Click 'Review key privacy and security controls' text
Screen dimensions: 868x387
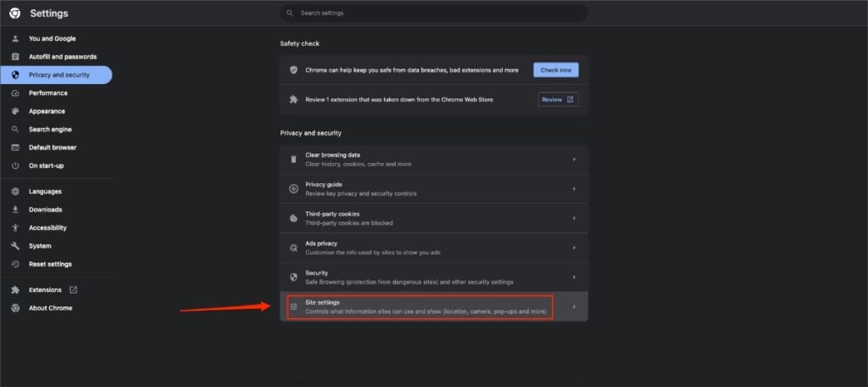point(361,193)
